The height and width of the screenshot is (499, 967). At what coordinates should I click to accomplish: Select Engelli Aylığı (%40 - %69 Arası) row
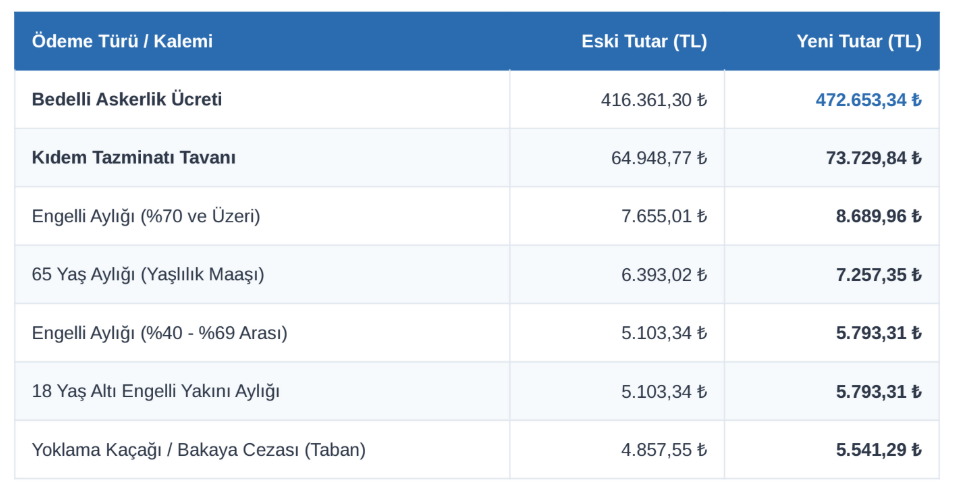[477, 333]
